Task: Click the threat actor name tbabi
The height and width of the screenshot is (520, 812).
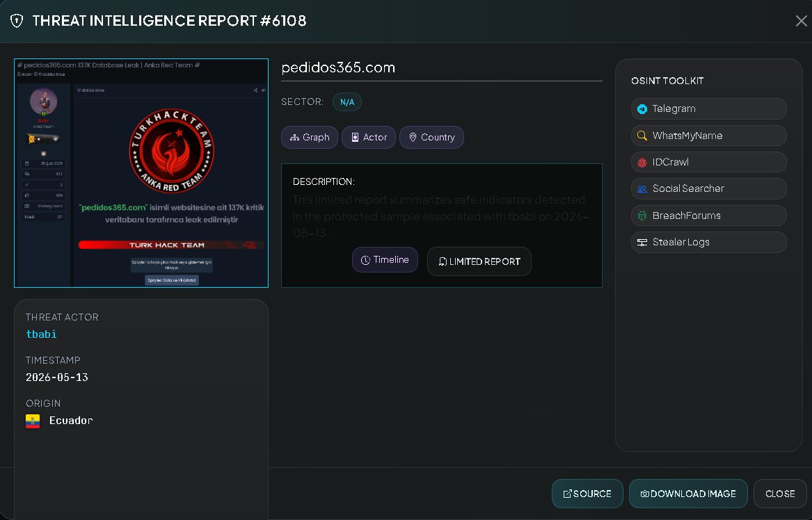Action: [x=42, y=334]
